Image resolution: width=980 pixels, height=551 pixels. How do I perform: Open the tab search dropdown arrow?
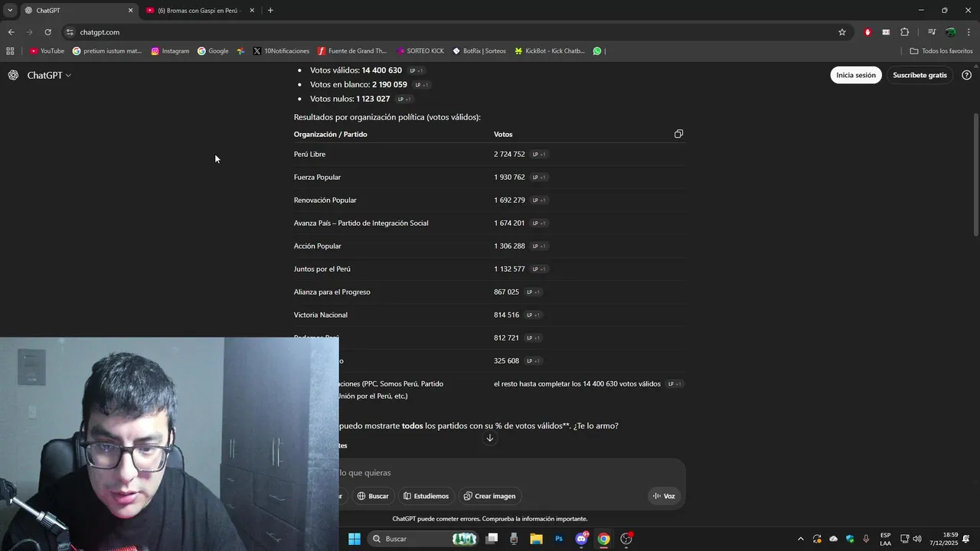(x=10, y=11)
